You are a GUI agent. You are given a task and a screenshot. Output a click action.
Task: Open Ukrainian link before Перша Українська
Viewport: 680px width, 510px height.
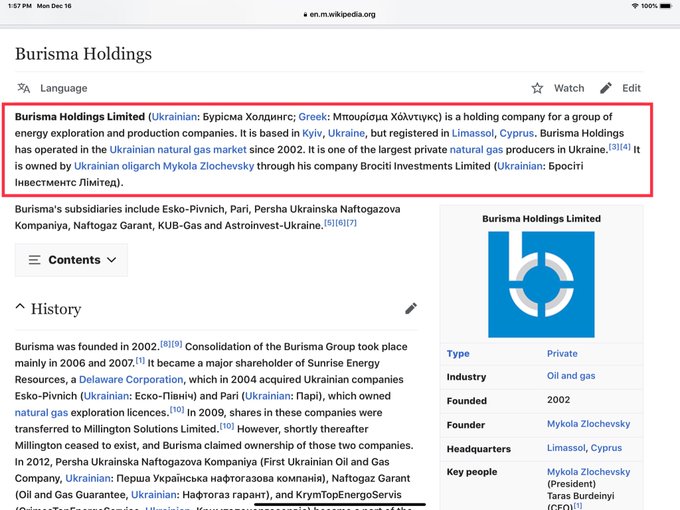(88, 478)
